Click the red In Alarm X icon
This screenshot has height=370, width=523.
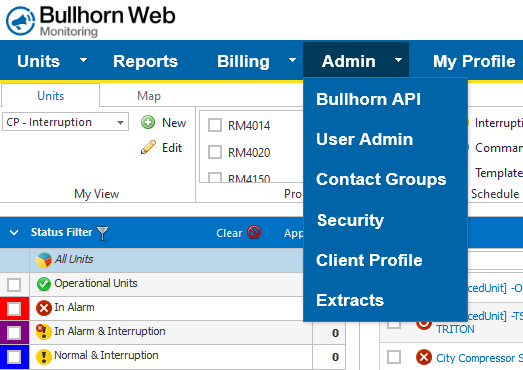coord(44,308)
